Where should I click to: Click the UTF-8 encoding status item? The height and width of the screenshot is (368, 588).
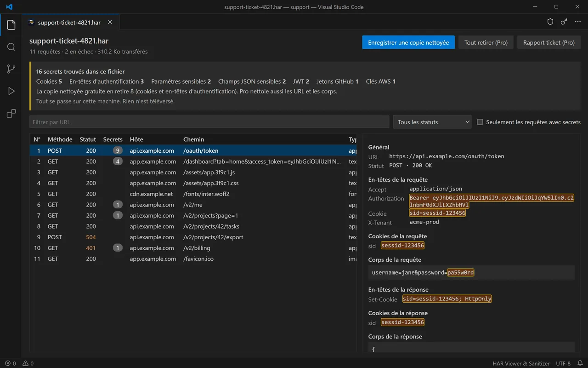click(563, 363)
